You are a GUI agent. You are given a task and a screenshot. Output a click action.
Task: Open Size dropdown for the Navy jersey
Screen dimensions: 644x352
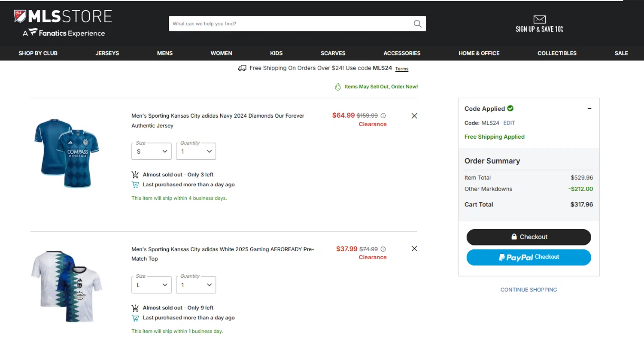tap(152, 152)
